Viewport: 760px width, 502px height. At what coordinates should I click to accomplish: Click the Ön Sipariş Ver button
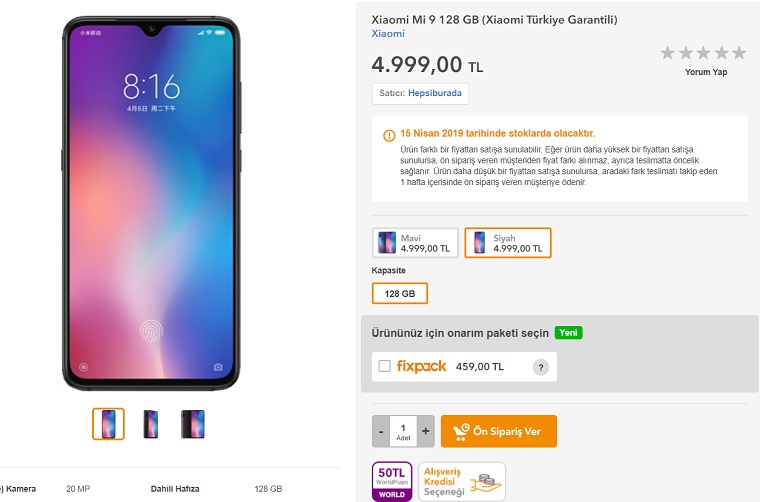pos(499,431)
